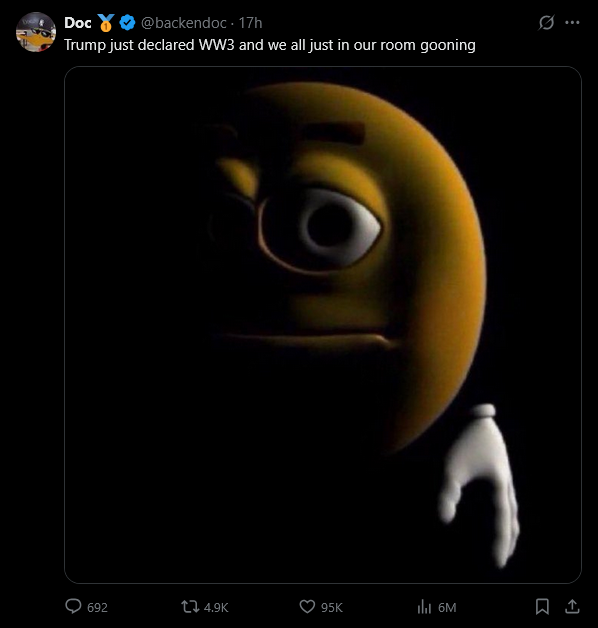The height and width of the screenshot is (628, 598).
Task: Click the tweet text about WW3
Action: coord(270,45)
